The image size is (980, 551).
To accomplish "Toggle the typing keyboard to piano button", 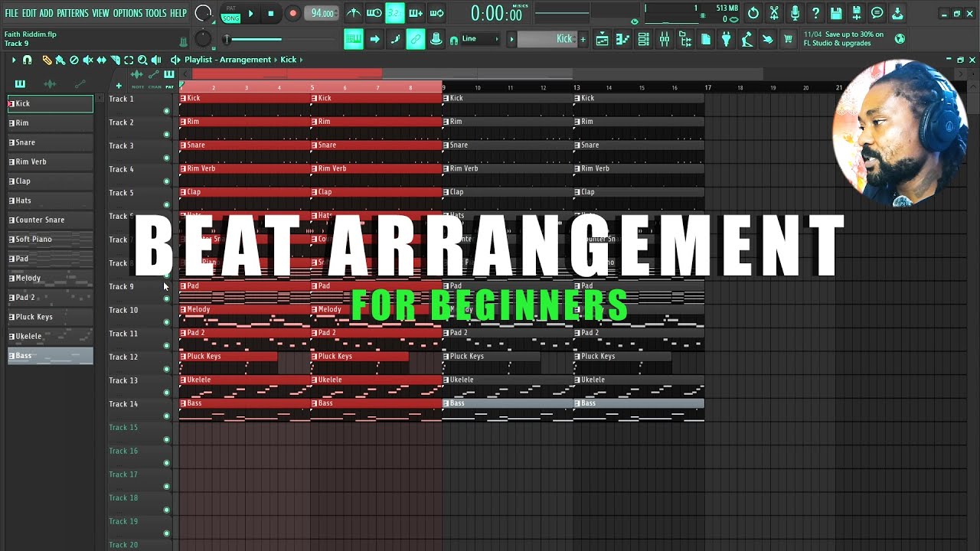I will pyautogui.click(x=354, y=39).
